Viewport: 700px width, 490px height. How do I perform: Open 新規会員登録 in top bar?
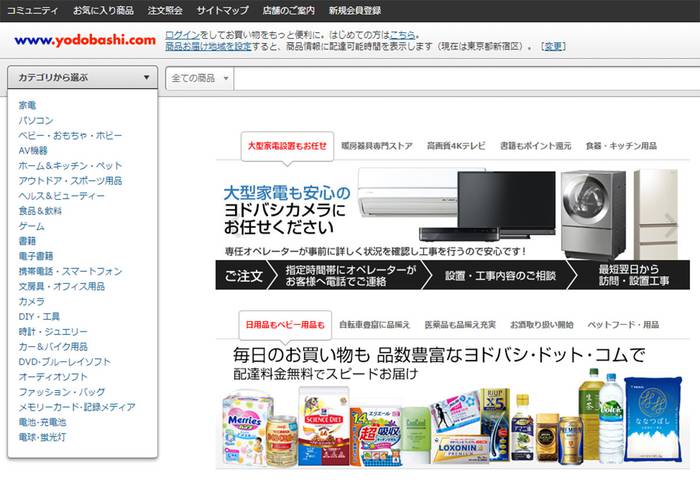click(355, 10)
